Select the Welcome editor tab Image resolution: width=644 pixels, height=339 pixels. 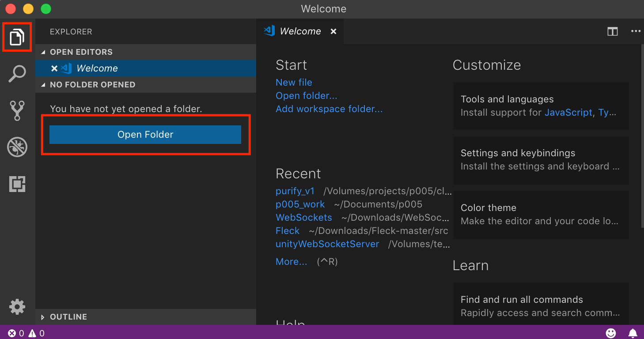click(300, 31)
